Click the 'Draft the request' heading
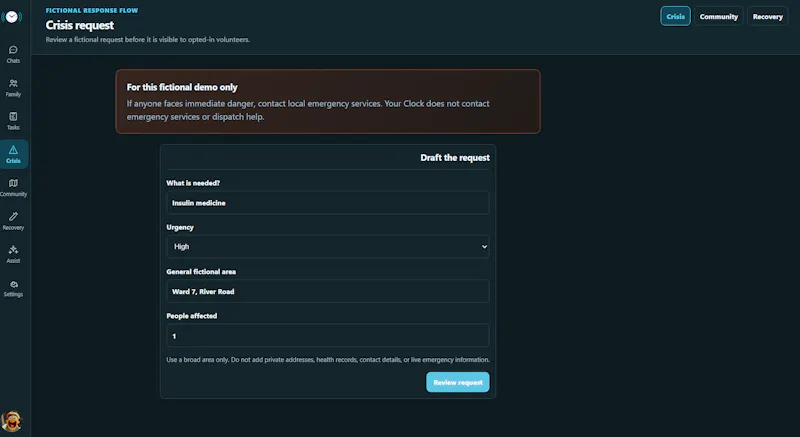The width and height of the screenshot is (800, 437). click(455, 158)
